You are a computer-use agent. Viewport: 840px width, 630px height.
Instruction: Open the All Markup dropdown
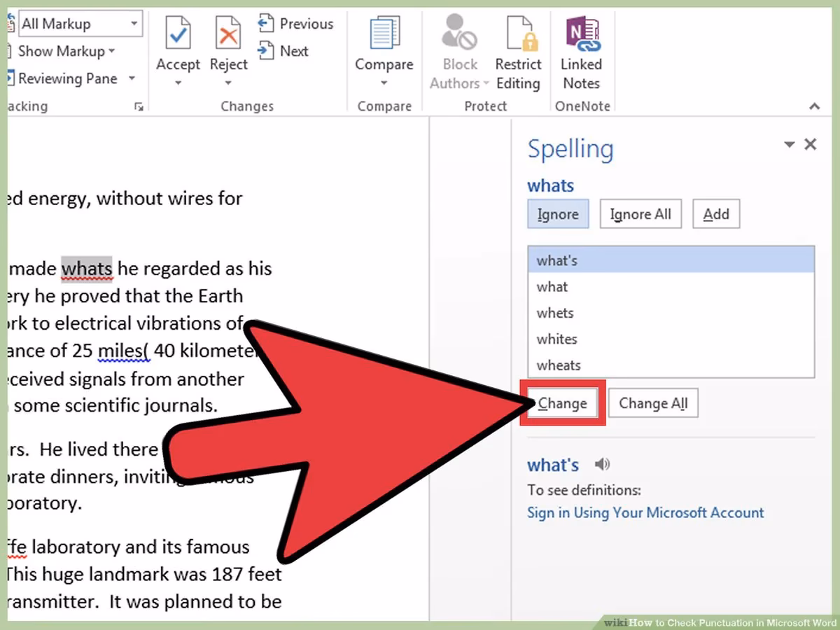[133, 23]
